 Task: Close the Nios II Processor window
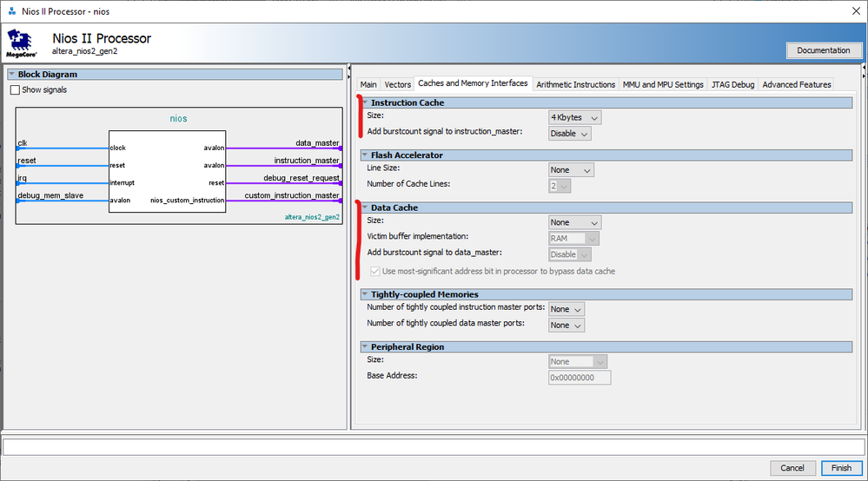point(853,11)
